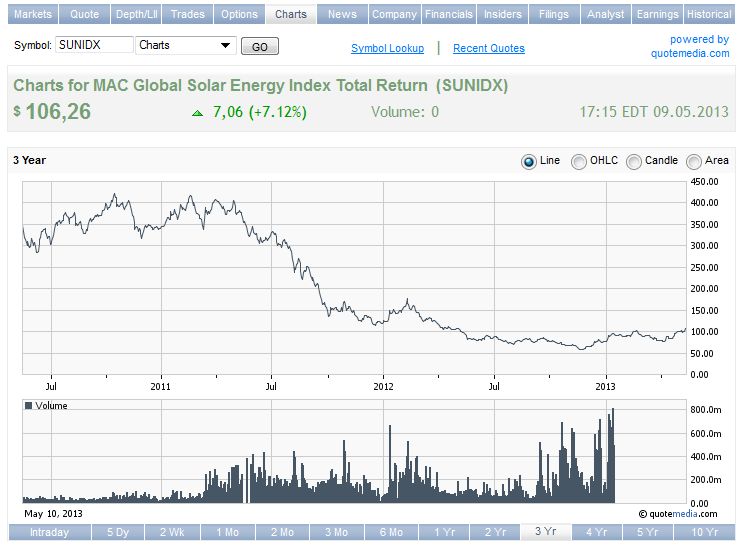Switch to the Quote tab

click(85, 14)
